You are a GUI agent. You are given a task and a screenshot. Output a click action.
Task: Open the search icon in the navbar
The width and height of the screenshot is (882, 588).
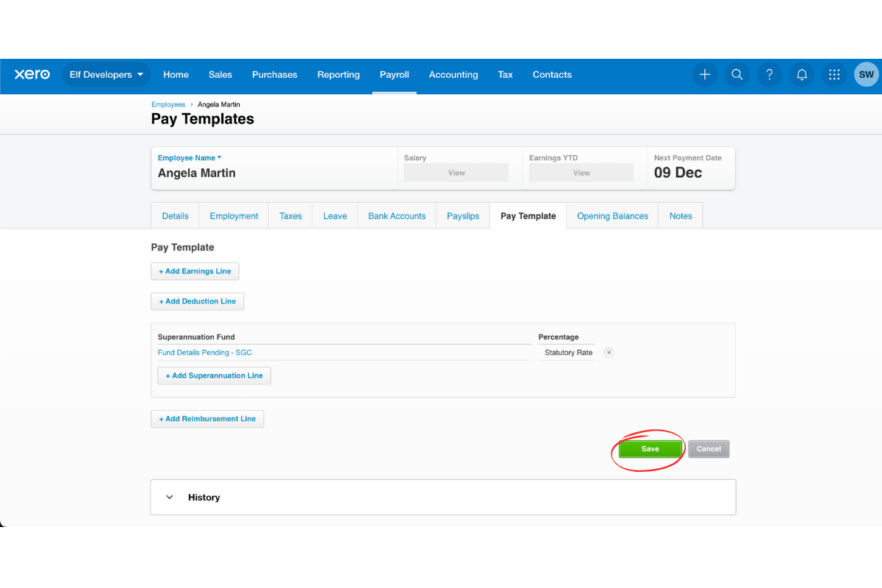click(x=737, y=74)
